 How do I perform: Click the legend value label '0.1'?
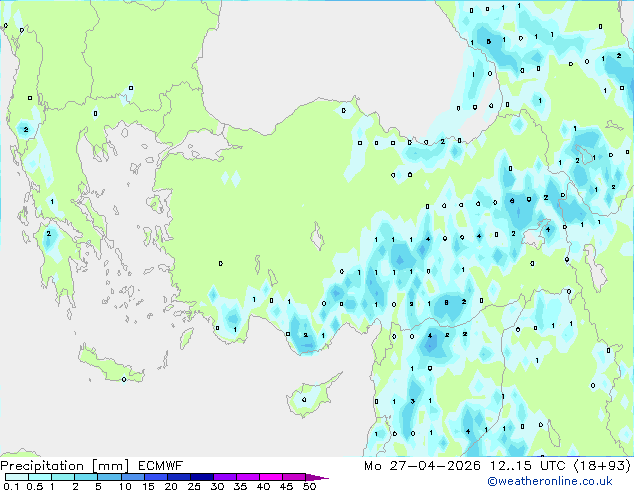pyautogui.click(x=11, y=486)
